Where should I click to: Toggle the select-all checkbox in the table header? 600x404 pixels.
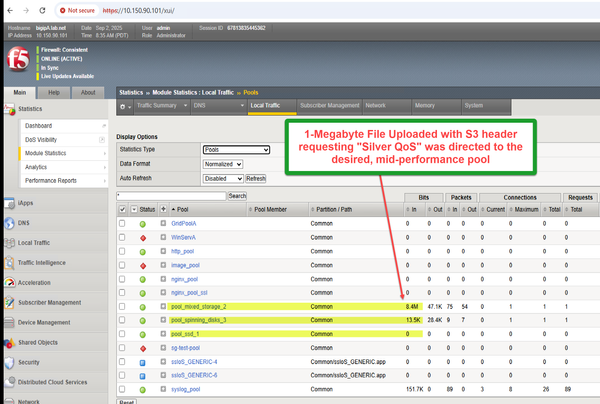tap(123, 209)
